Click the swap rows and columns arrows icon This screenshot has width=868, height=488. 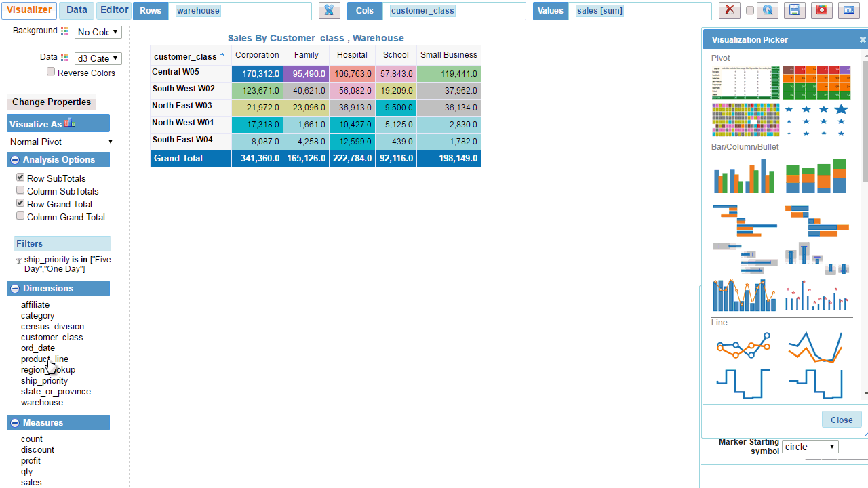[330, 10]
